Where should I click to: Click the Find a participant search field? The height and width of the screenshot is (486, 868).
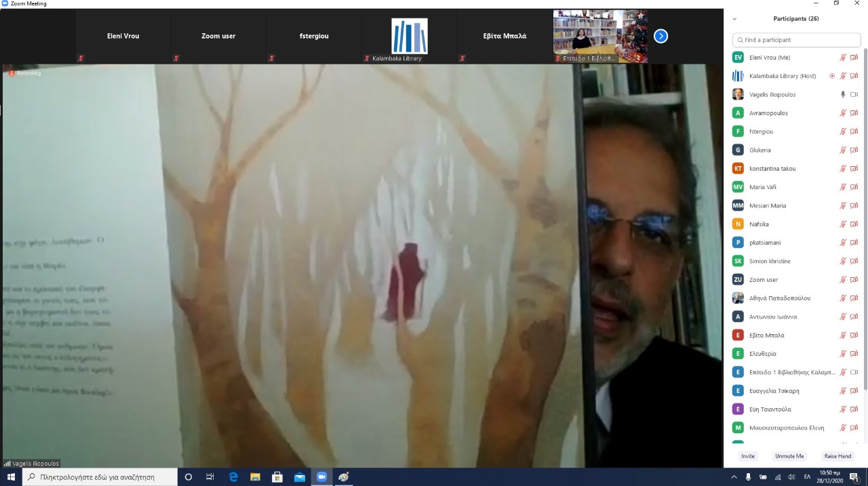797,40
